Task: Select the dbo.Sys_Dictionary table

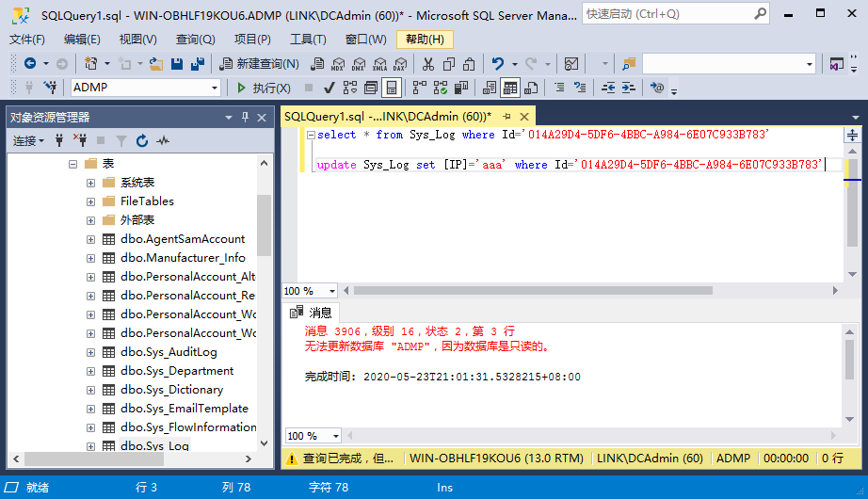Action: tap(171, 390)
